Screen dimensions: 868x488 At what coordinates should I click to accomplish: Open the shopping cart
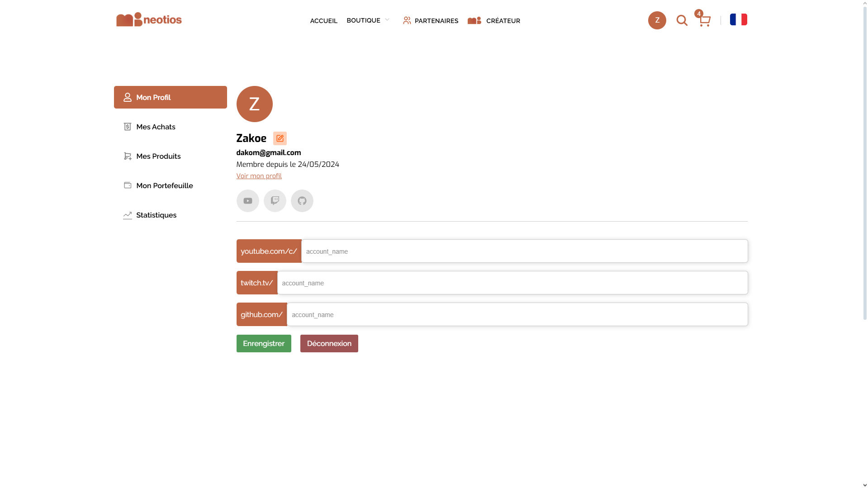pyautogui.click(x=704, y=20)
